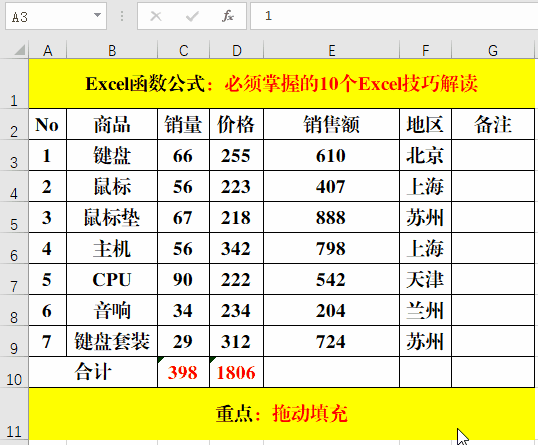Select the cell containing 音响
This screenshot has height=445, width=538.
(x=112, y=310)
